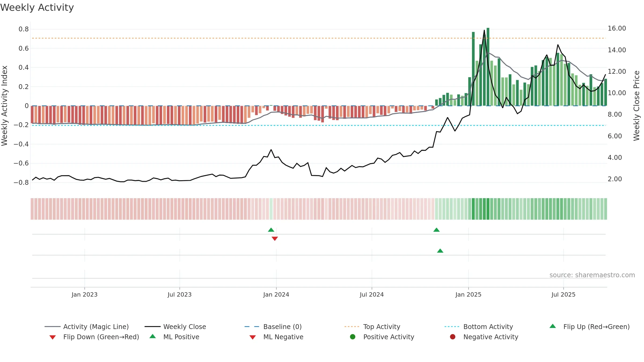This screenshot has height=362, width=644.
Task: Click the 4.00 price axis value
Action: point(615,158)
